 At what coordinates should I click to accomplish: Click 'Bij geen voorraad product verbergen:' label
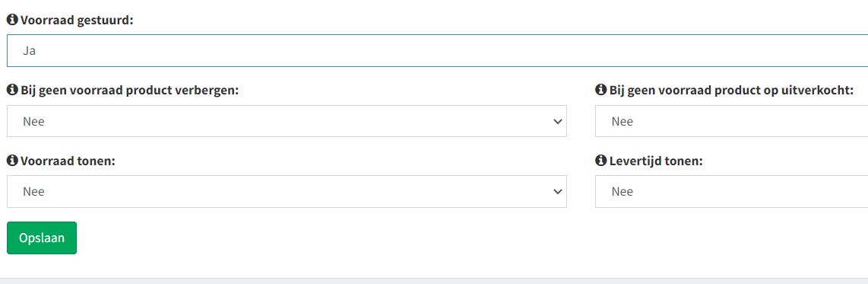129,91
